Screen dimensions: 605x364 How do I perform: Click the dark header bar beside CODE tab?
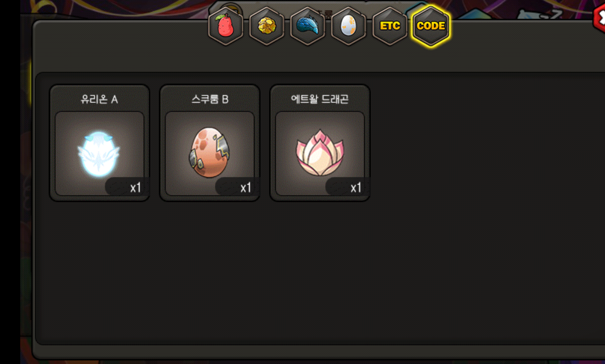[x=525, y=47]
